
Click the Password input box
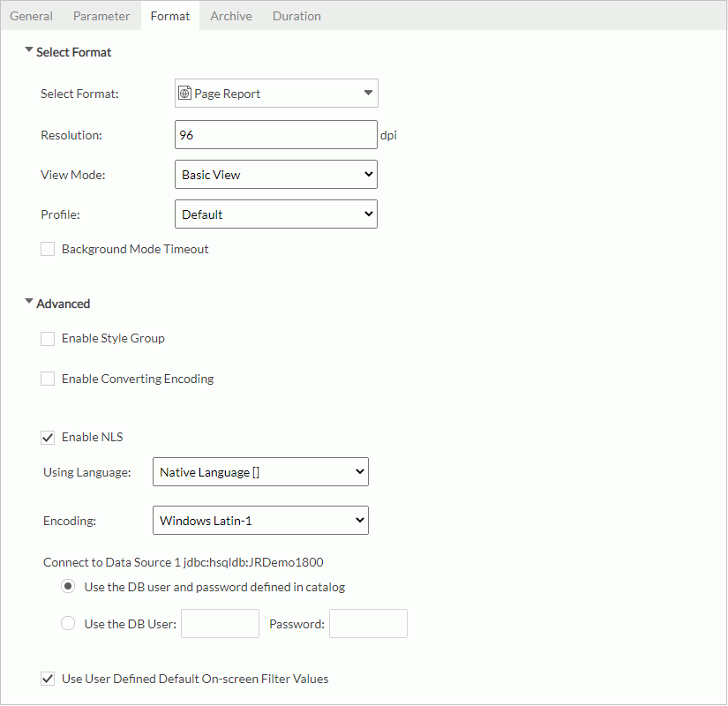coord(368,623)
